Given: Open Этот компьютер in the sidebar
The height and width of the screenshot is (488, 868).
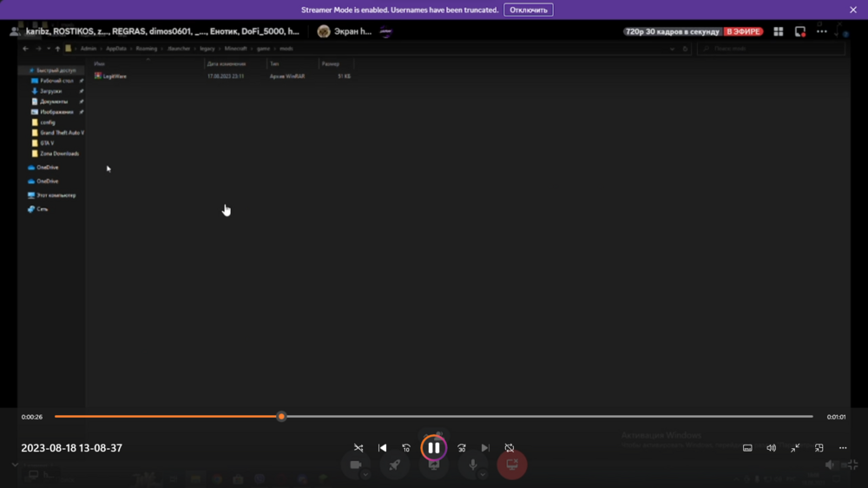Looking at the screenshot, I should [56, 195].
